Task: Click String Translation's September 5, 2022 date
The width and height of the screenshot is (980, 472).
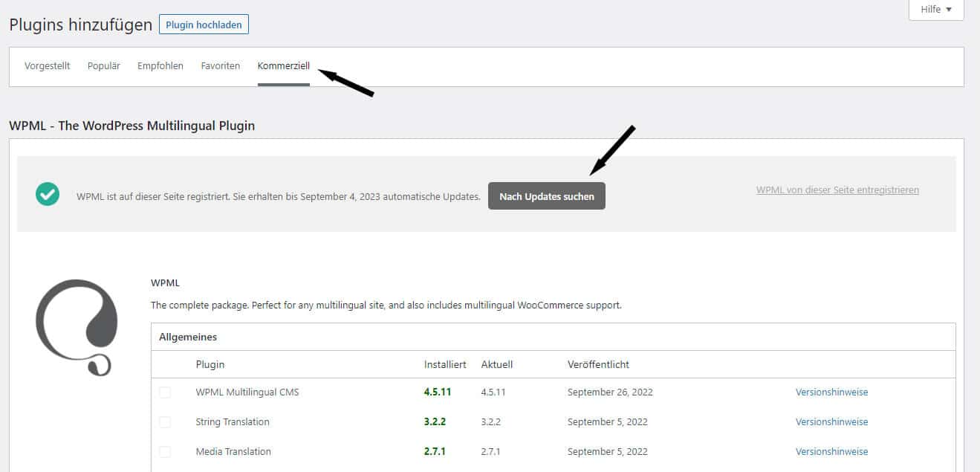Action: 608,422
